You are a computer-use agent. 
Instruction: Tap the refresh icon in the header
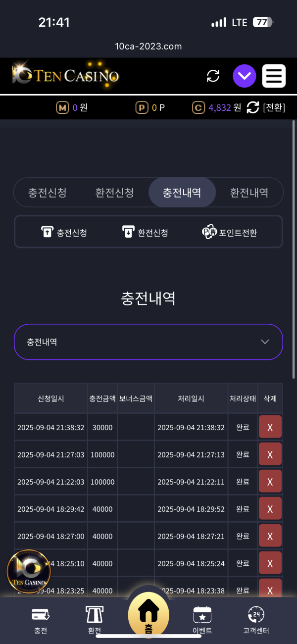[x=213, y=76]
